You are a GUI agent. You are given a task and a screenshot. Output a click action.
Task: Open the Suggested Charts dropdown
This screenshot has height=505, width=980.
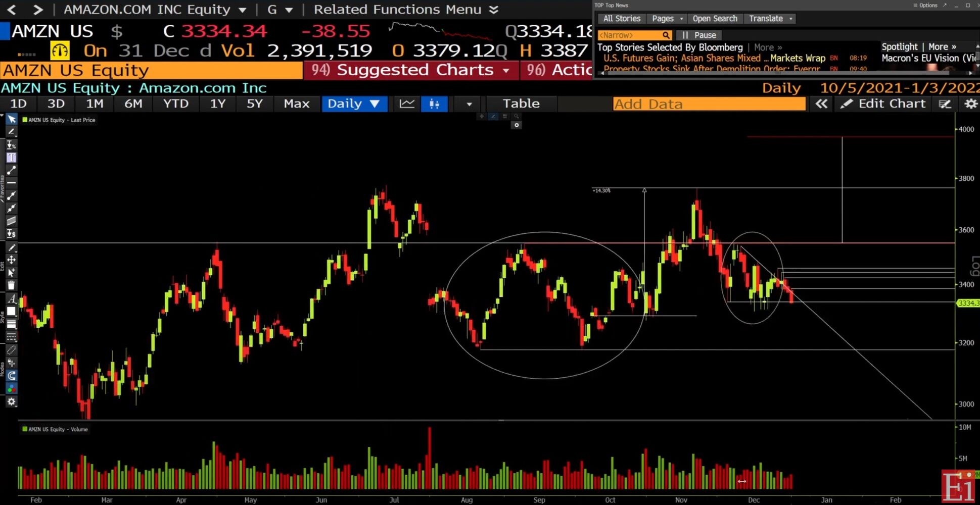pyautogui.click(x=411, y=70)
